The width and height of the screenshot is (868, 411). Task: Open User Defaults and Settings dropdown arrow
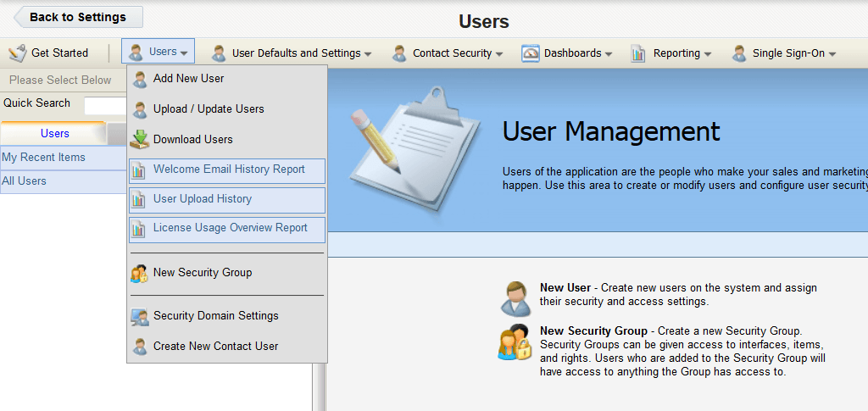coord(368,54)
